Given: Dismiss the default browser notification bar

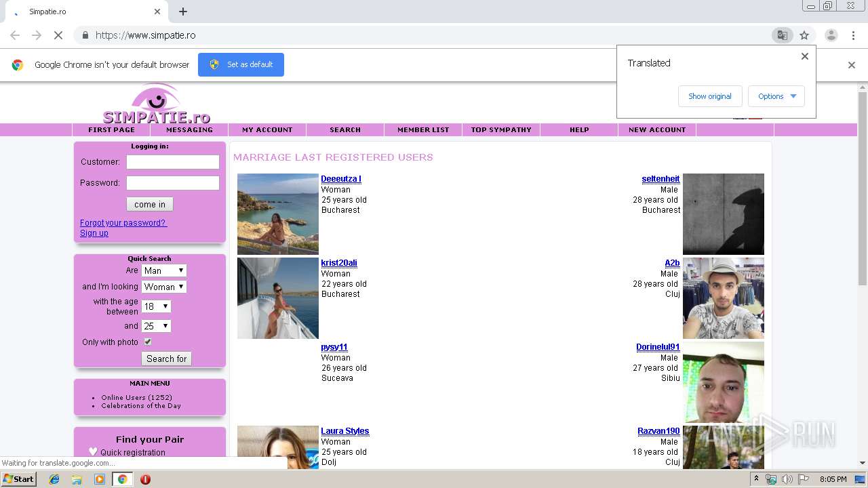Looking at the screenshot, I should tap(852, 65).
